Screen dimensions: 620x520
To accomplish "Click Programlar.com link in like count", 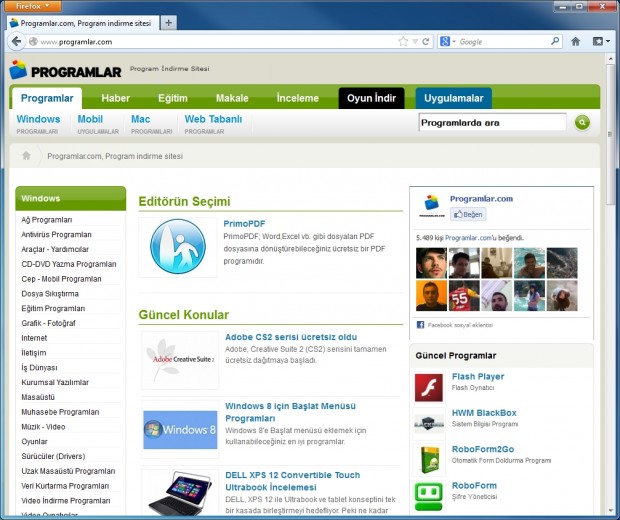I will pyautogui.click(x=468, y=238).
